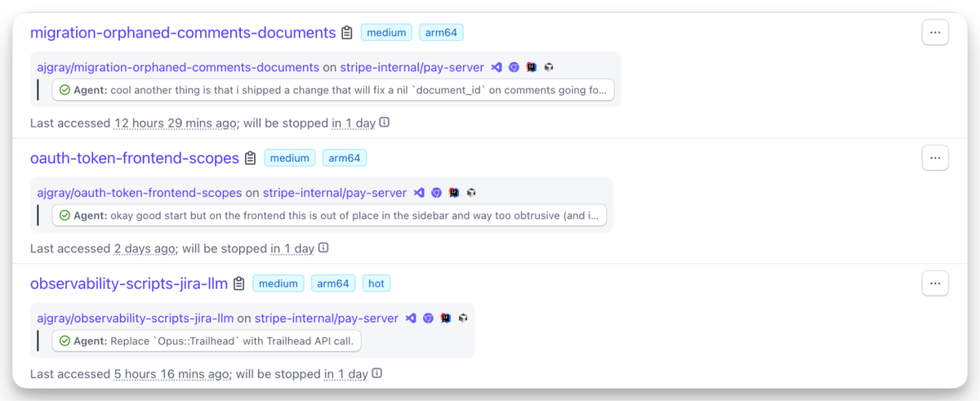Open stripe-internal/pay-server link in observability-scripts row

point(327,318)
